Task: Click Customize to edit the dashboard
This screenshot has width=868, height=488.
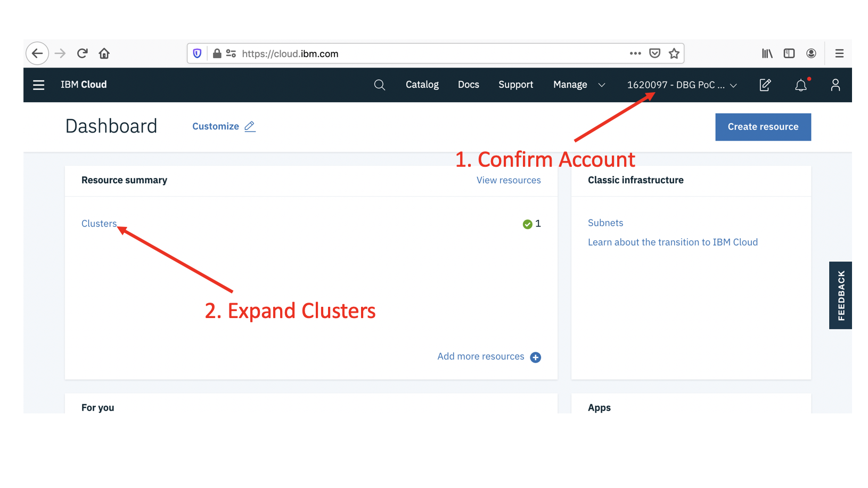Action: pos(224,126)
